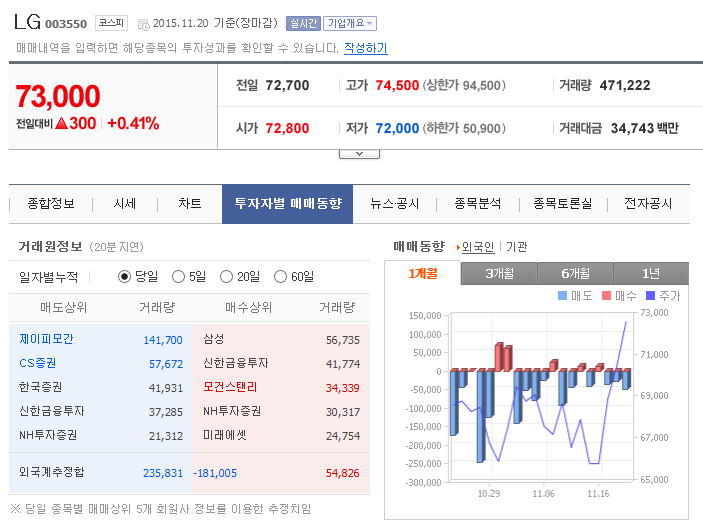Click the LG stock name title
This screenshot has height=520, width=703.
click(x=28, y=22)
